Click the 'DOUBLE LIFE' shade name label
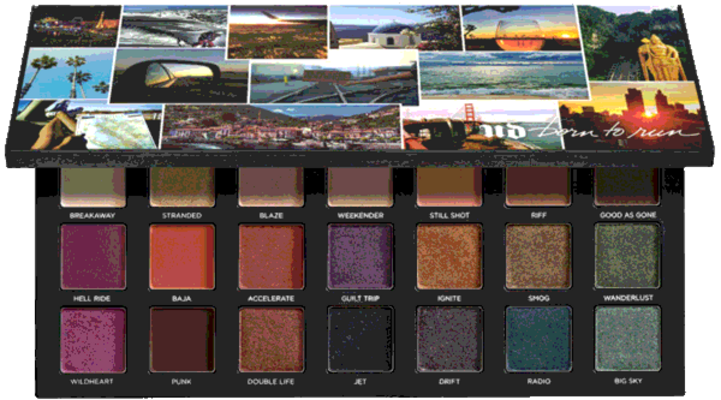This screenshot has width=721, height=400. [x=270, y=382]
